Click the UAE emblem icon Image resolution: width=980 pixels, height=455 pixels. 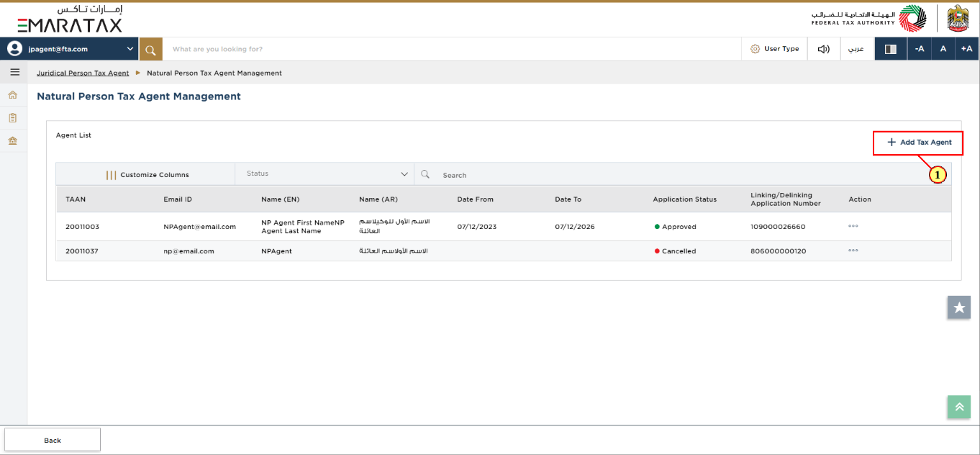(958, 19)
